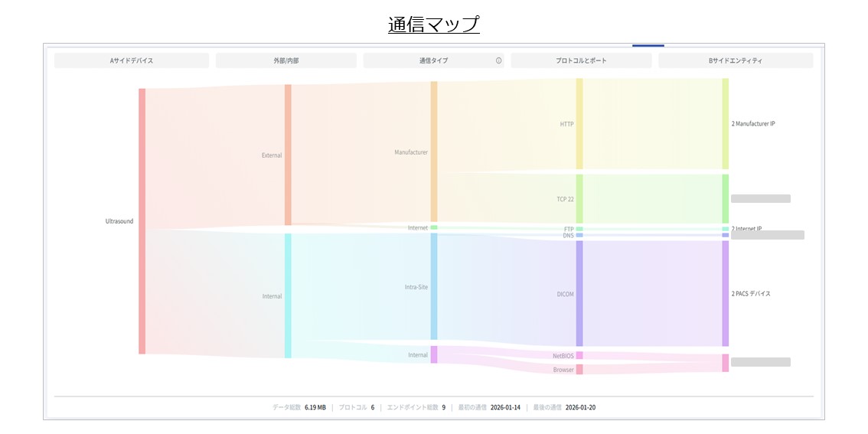The height and width of the screenshot is (434, 868).
Task: Select the cyan Internal node in 外部/内部 column
Action: tap(288, 295)
